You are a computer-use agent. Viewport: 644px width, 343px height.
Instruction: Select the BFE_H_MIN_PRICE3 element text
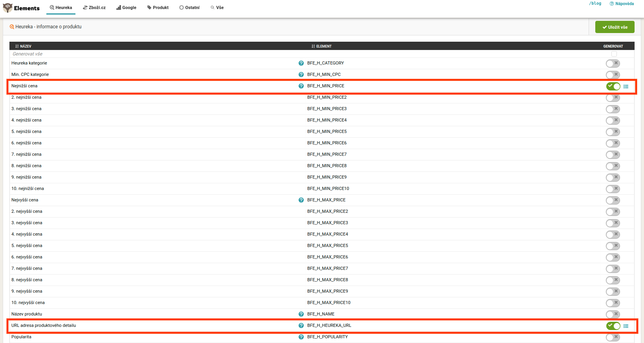click(x=327, y=109)
